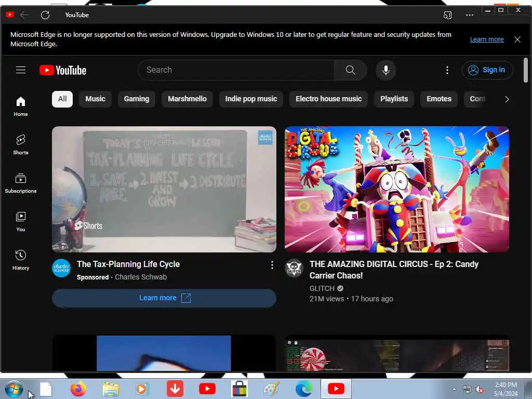Select the All filter chip
532x399 pixels.
pos(62,99)
